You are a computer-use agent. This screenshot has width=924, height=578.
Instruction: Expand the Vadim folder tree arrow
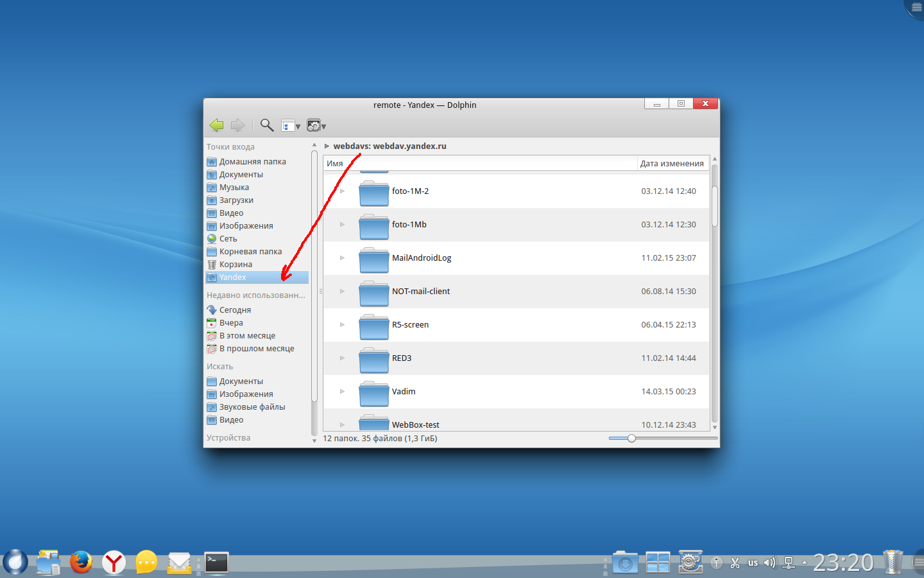343,392
